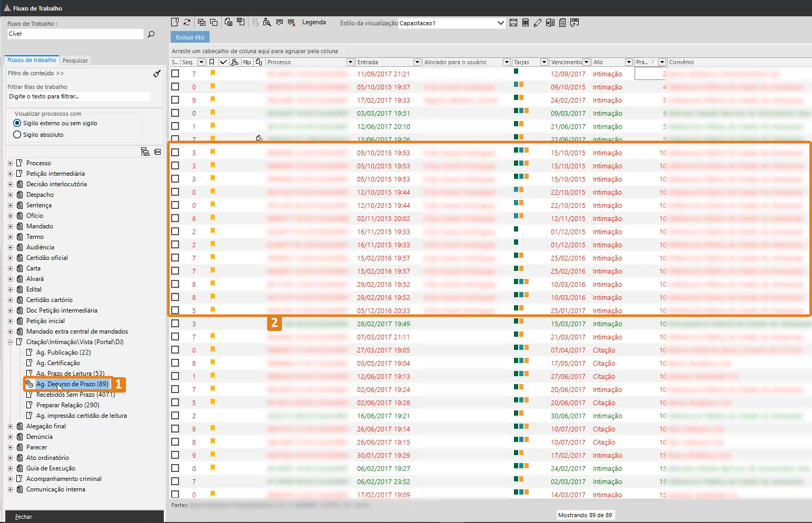The height and width of the screenshot is (523, 812).
Task: Click the document list report icon
Action: (562, 23)
